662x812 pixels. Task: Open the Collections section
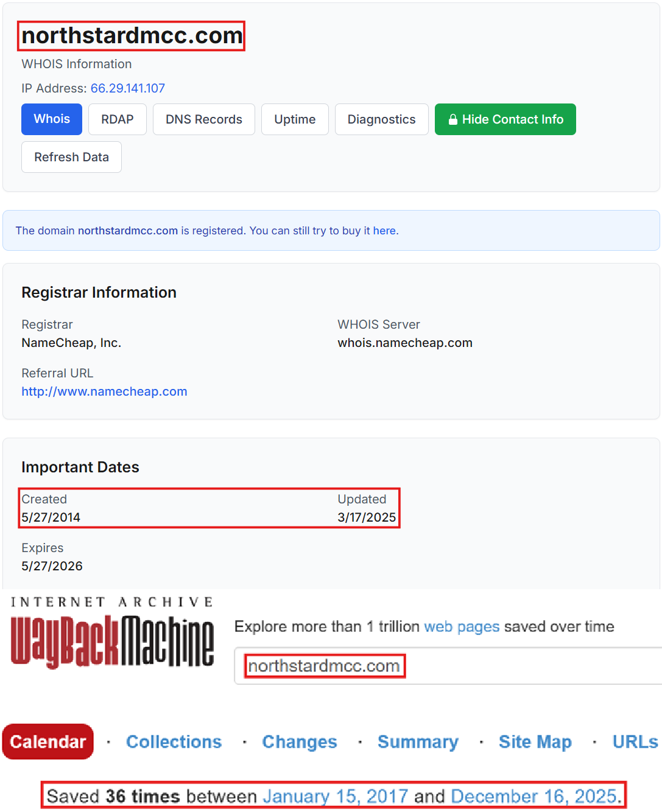click(x=174, y=741)
